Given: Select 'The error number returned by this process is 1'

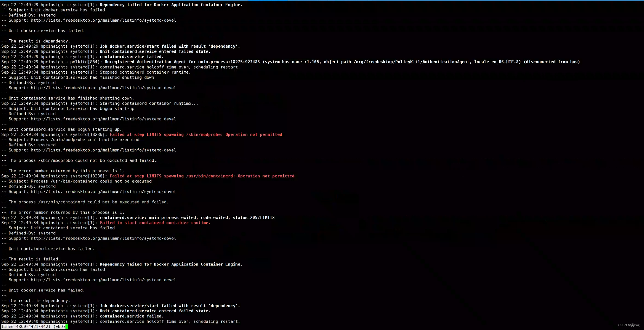Looking at the screenshot, I should [63, 171].
